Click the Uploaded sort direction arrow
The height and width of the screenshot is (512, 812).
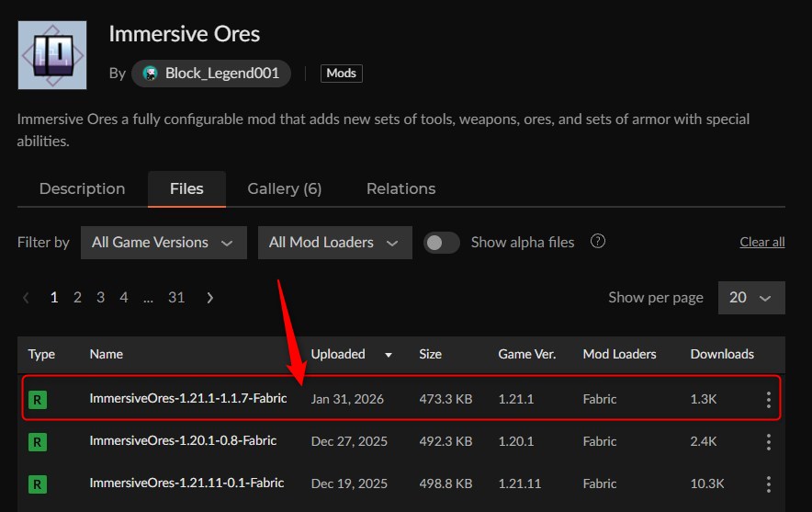point(389,355)
